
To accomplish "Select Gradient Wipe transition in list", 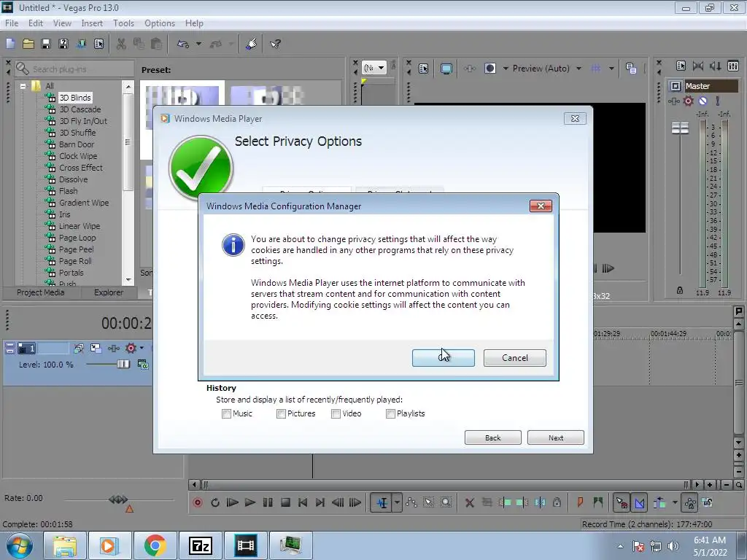I will tap(84, 203).
